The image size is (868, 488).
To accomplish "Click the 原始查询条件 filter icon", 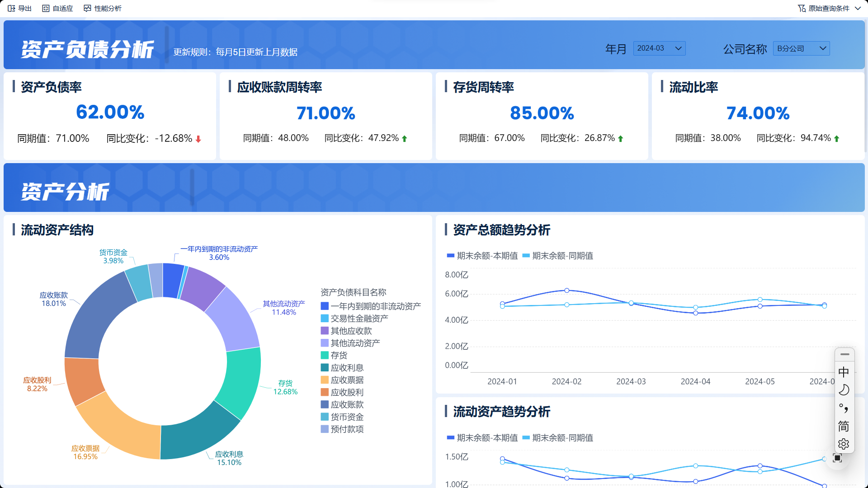I will [802, 8].
